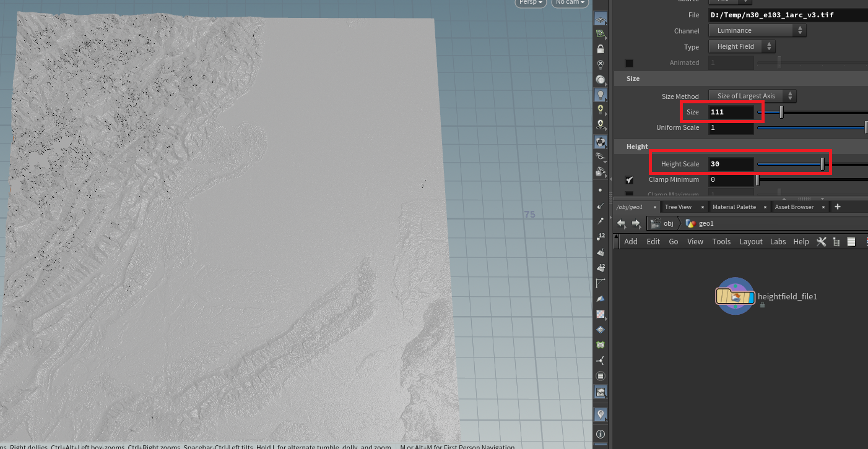This screenshot has height=449, width=868.
Task: Toggle the geometry info pin icon
Action: tap(600, 414)
